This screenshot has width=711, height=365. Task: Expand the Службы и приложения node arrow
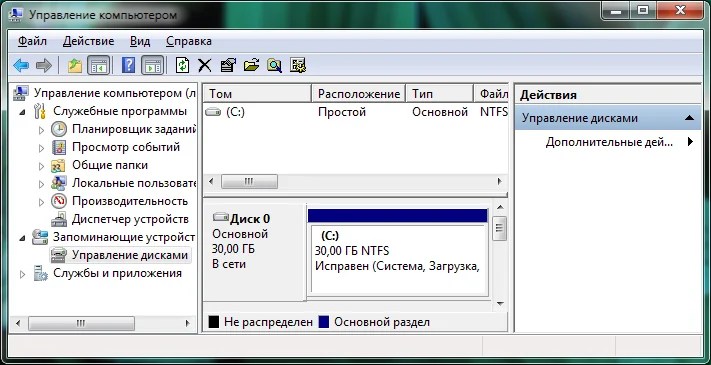[22, 273]
